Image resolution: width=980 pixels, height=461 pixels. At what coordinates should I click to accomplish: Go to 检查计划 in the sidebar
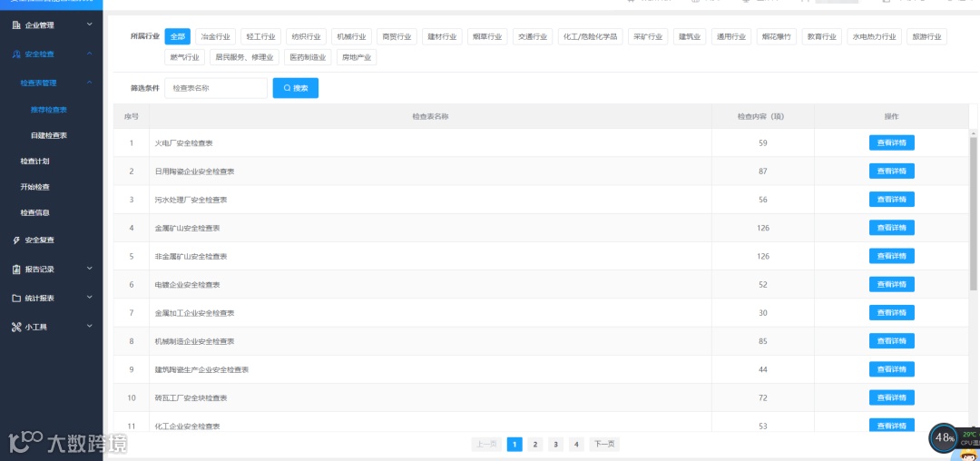pyautogui.click(x=35, y=162)
